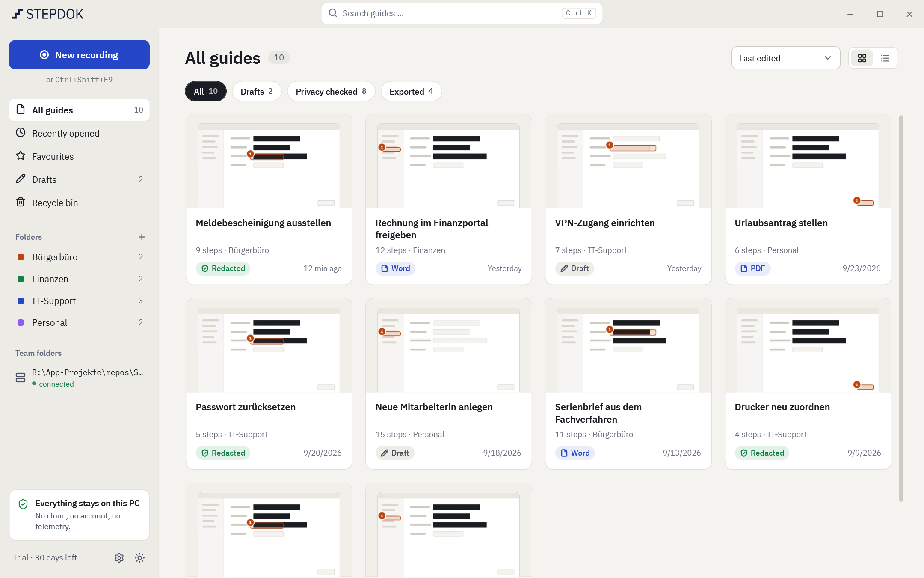
Task: Click Word badge on Serienbrief aus dem Fachverfahren
Action: pos(575,453)
